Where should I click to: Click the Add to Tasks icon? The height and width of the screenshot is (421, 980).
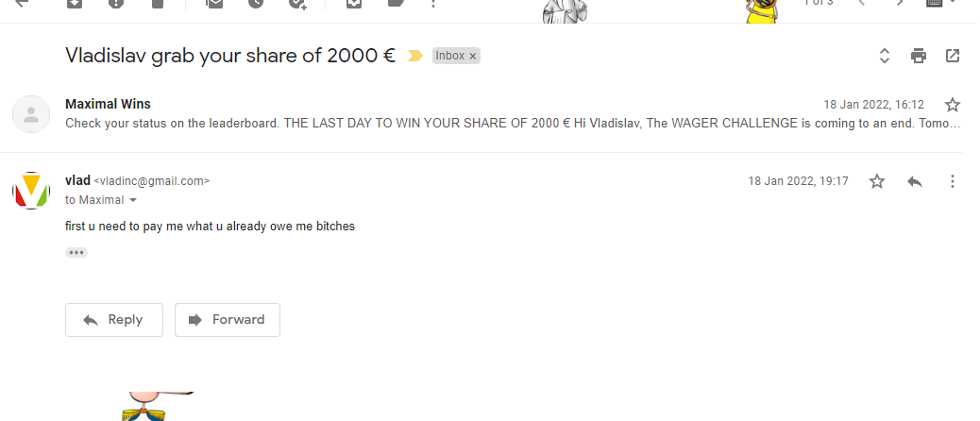[x=298, y=4]
